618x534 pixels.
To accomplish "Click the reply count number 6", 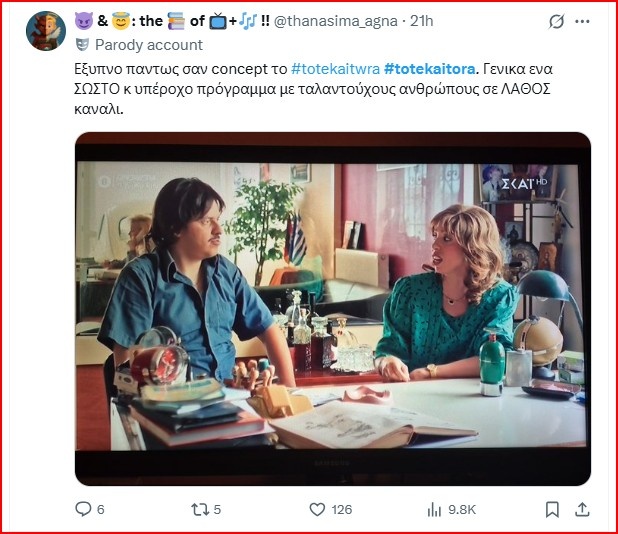I will pos(101,510).
